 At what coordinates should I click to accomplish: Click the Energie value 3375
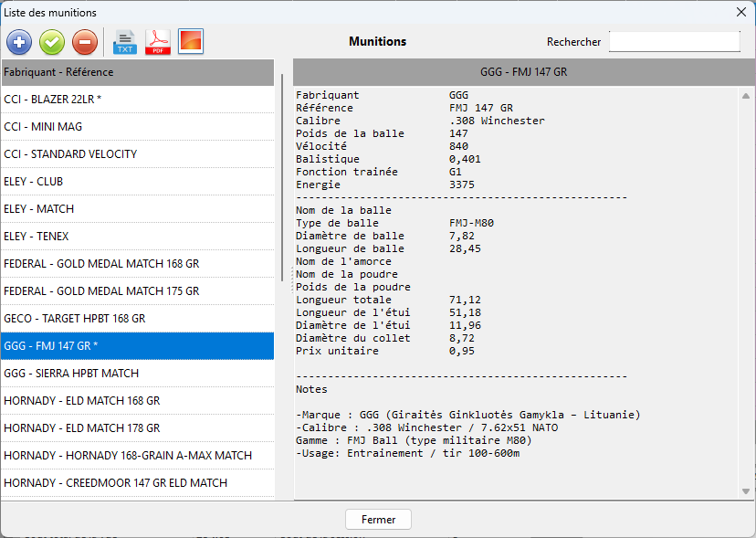462,185
